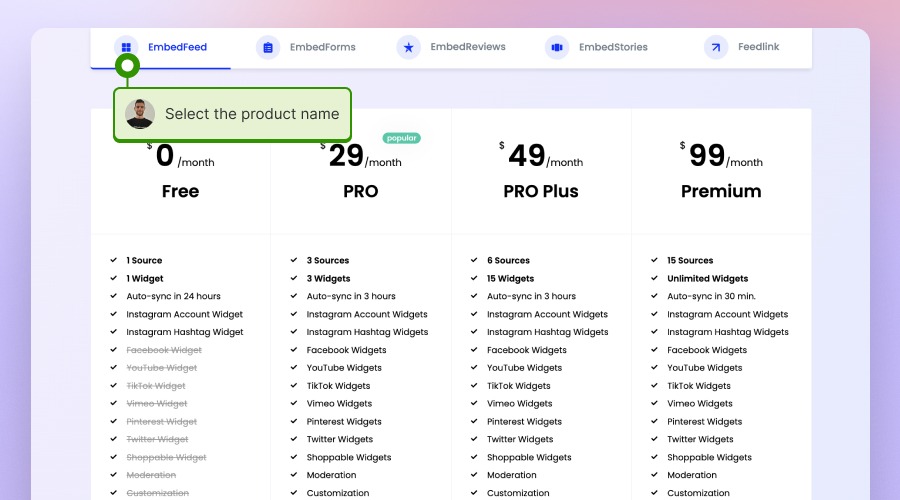900x500 pixels.
Task: Click checkmark icon beside '6 Sources'
Action: 474,260
